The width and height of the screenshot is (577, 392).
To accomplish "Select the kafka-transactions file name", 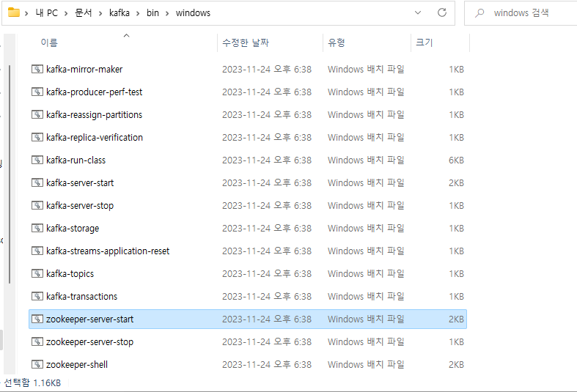I will [x=81, y=297].
